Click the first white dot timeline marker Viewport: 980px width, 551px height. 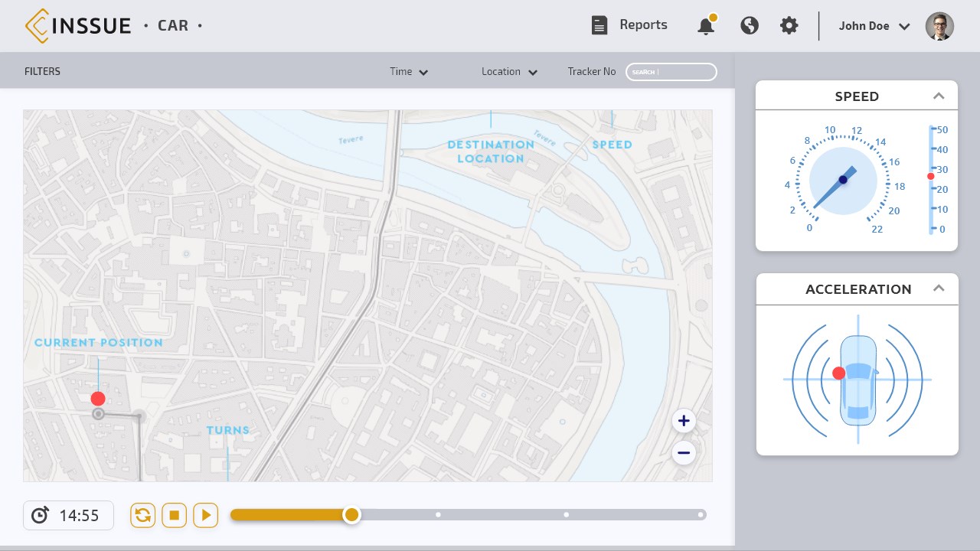click(438, 515)
